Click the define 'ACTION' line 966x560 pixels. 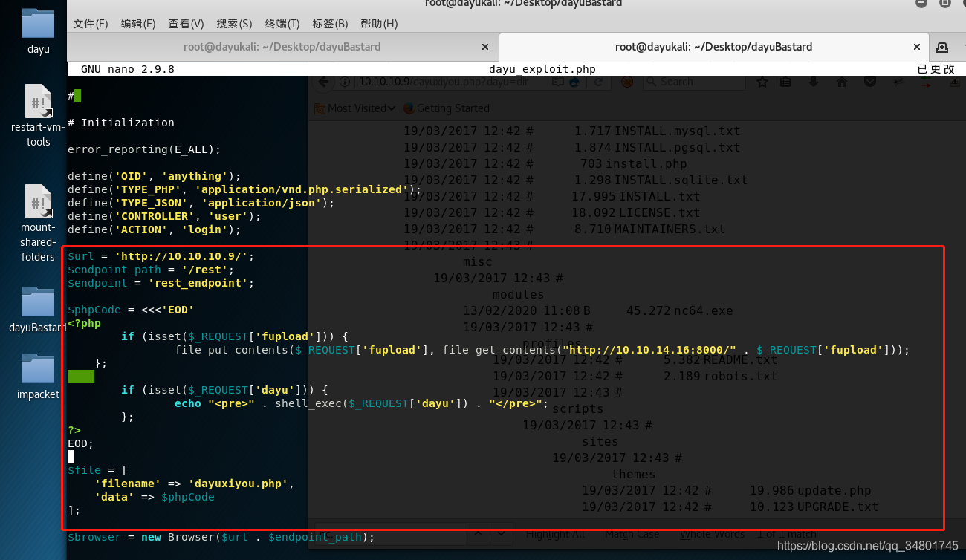[155, 229]
